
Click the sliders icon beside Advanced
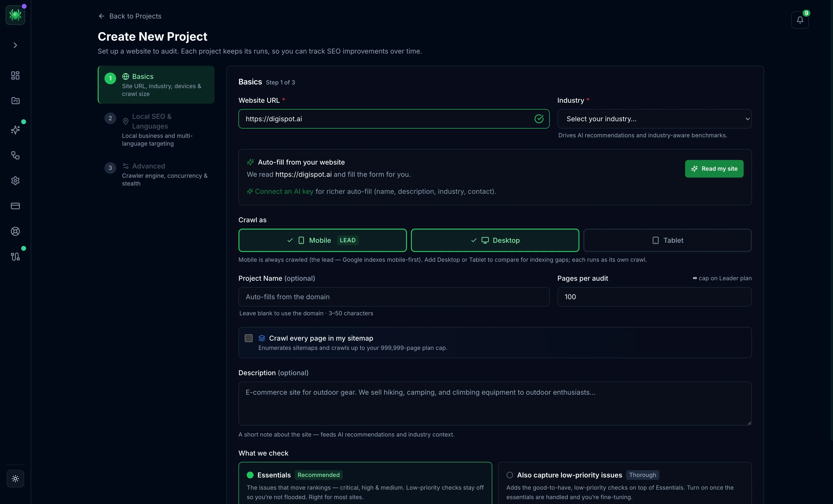pos(125,166)
